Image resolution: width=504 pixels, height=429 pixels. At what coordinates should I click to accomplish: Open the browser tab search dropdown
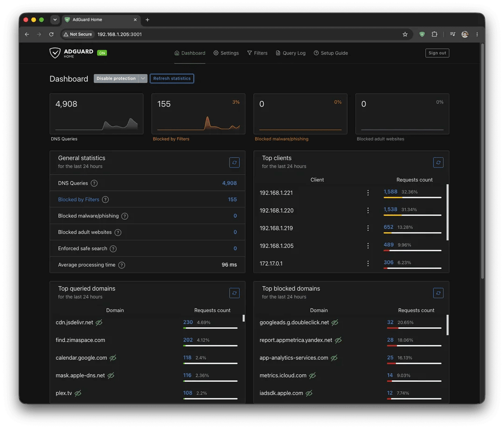click(55, 20)
